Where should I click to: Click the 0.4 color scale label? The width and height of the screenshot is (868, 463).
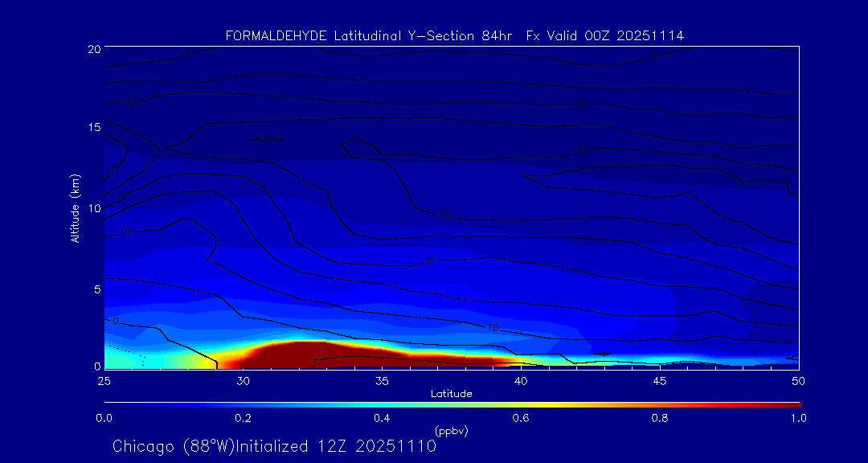pos(382,418)
